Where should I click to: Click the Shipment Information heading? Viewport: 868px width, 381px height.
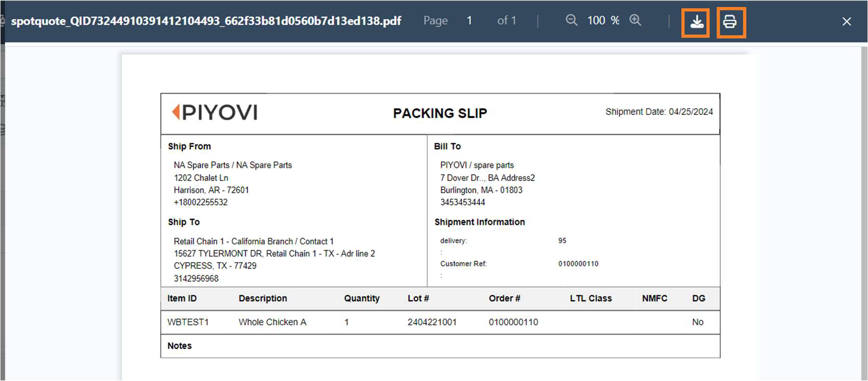(479, 222)
